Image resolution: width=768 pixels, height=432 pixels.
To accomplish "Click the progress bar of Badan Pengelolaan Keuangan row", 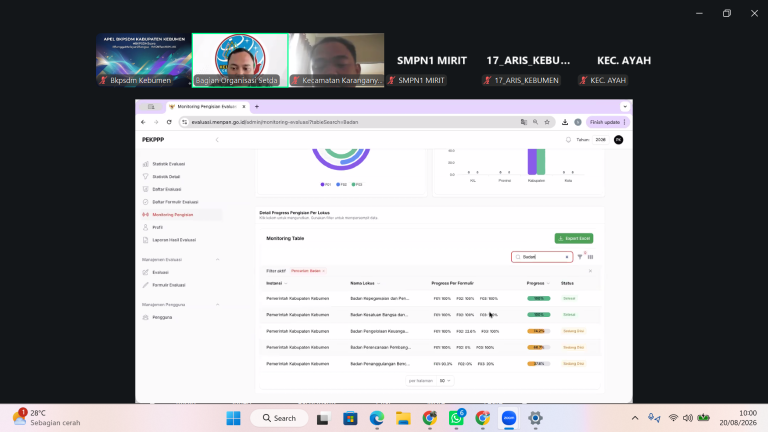I will tap(538, 332).
